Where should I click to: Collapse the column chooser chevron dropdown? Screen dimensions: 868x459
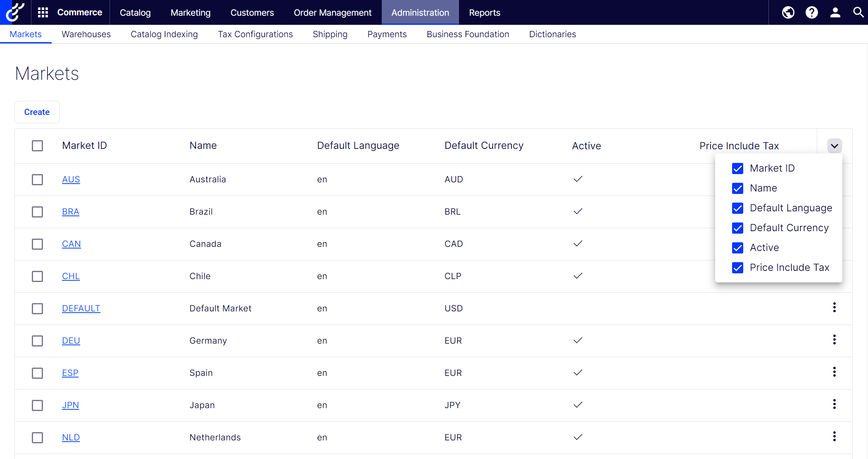pos(835,146)
